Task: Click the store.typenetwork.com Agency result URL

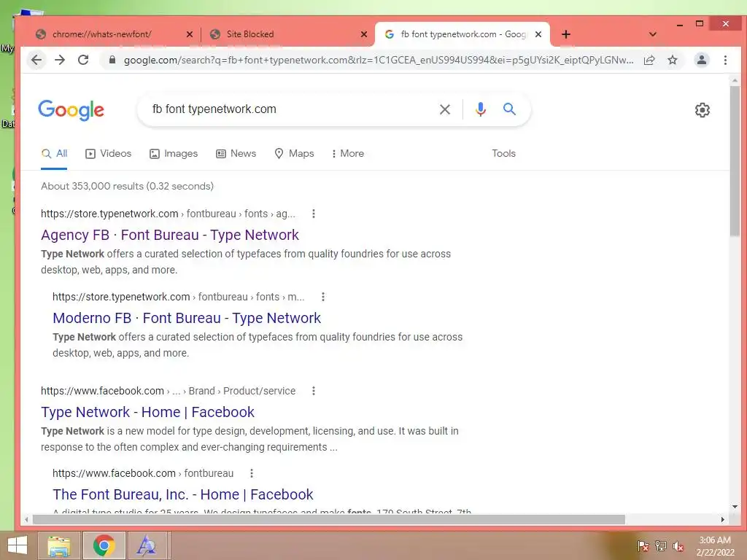Action: tap(168, 214)
